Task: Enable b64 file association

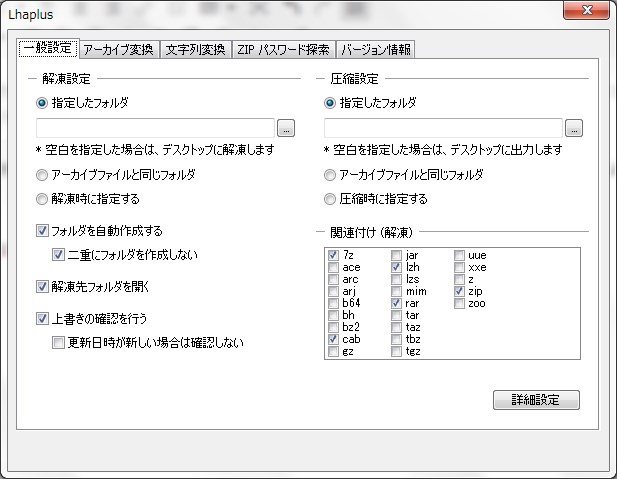Action: [x=333, y=303]
